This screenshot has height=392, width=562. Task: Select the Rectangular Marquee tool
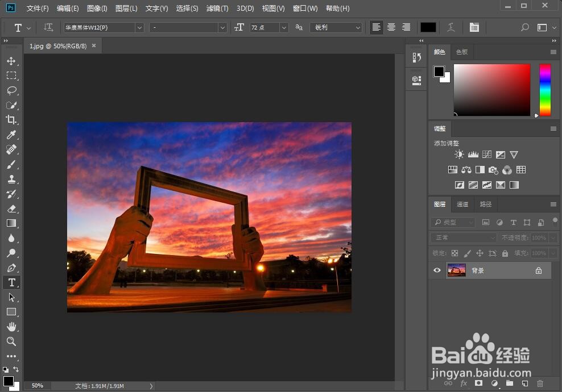click(11, 76)
